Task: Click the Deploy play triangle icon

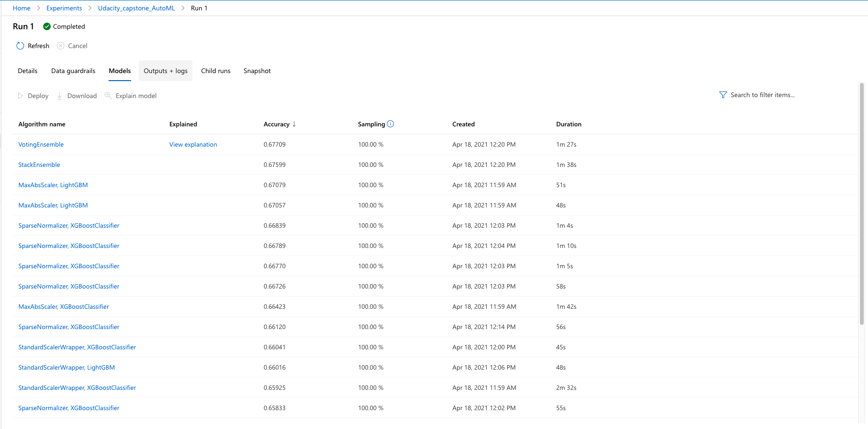Action: [x=20, y=96]
